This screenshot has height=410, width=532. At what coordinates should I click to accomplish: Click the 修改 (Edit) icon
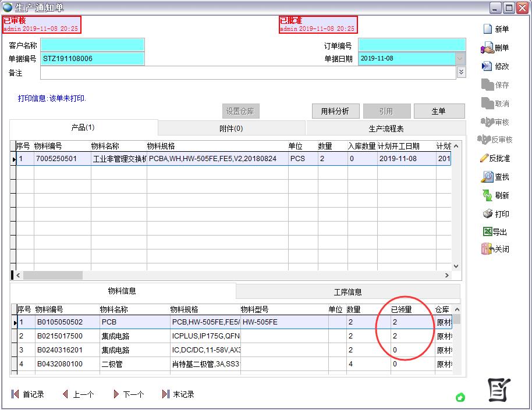click(x=487, y=66)
